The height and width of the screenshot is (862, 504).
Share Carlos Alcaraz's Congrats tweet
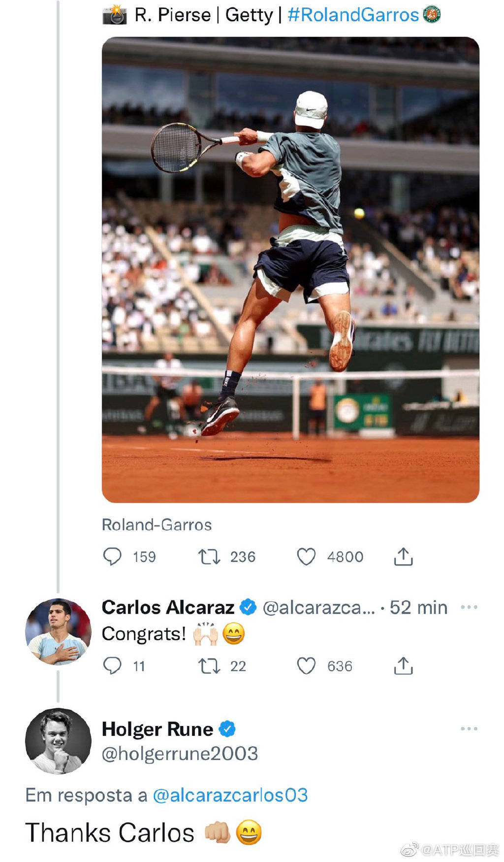pos(403,666)
